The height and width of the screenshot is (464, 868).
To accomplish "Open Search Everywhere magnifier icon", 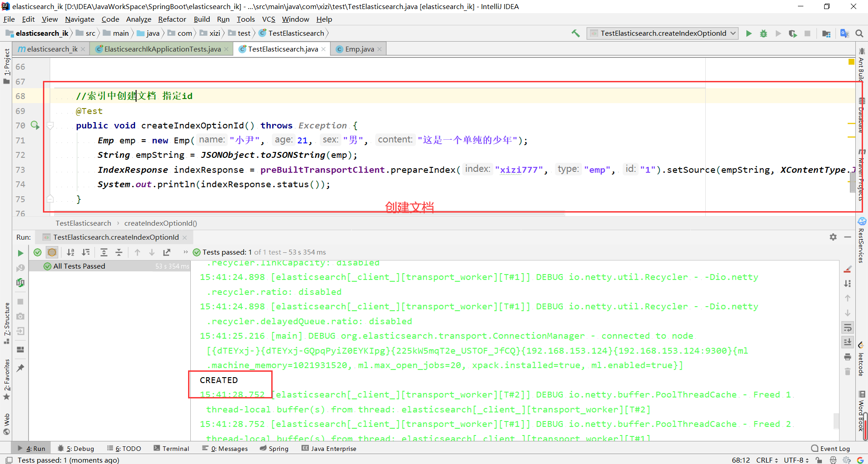I will [859, 33].
